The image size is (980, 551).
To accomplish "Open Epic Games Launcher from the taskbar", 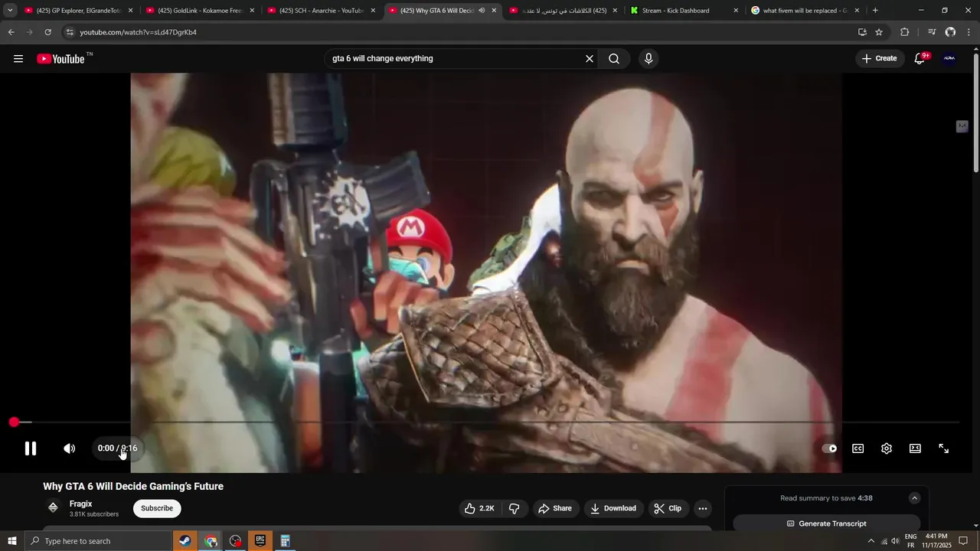I will (260, 541).
